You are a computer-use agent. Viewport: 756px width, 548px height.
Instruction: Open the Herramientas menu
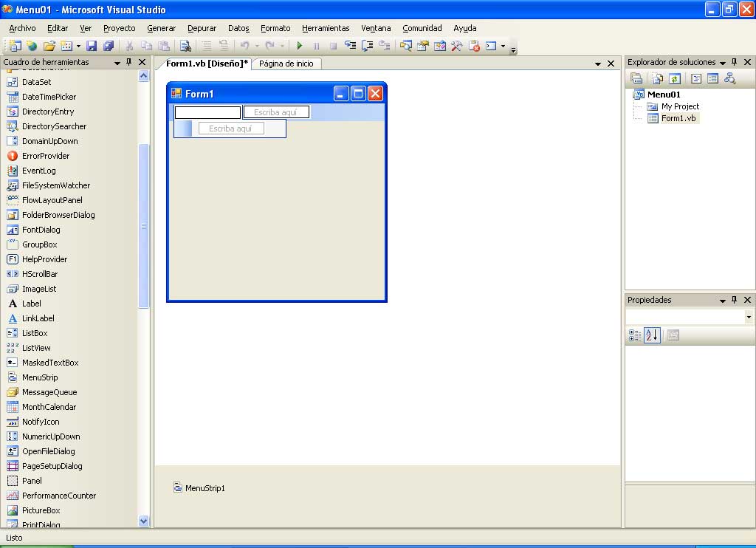coord(325,28)
